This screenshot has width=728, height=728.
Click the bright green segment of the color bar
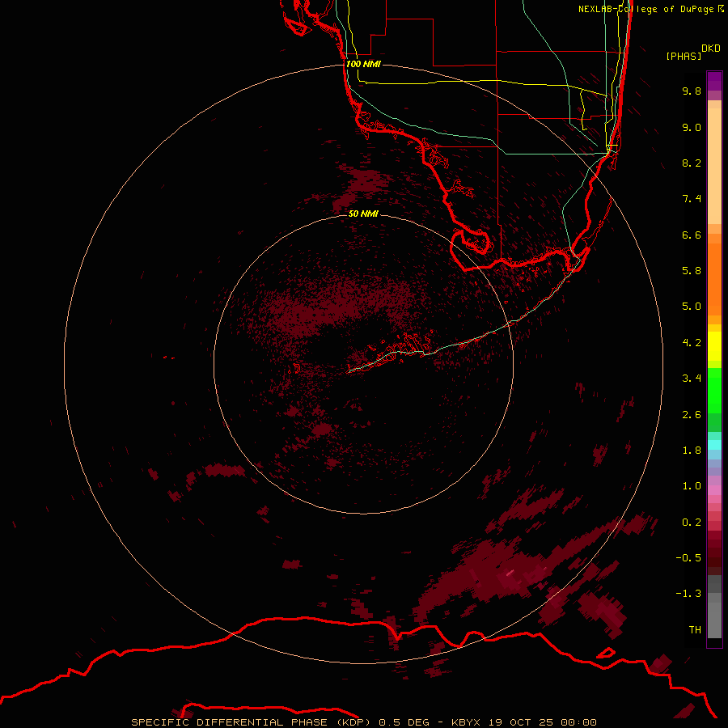(x=714, y=390)
